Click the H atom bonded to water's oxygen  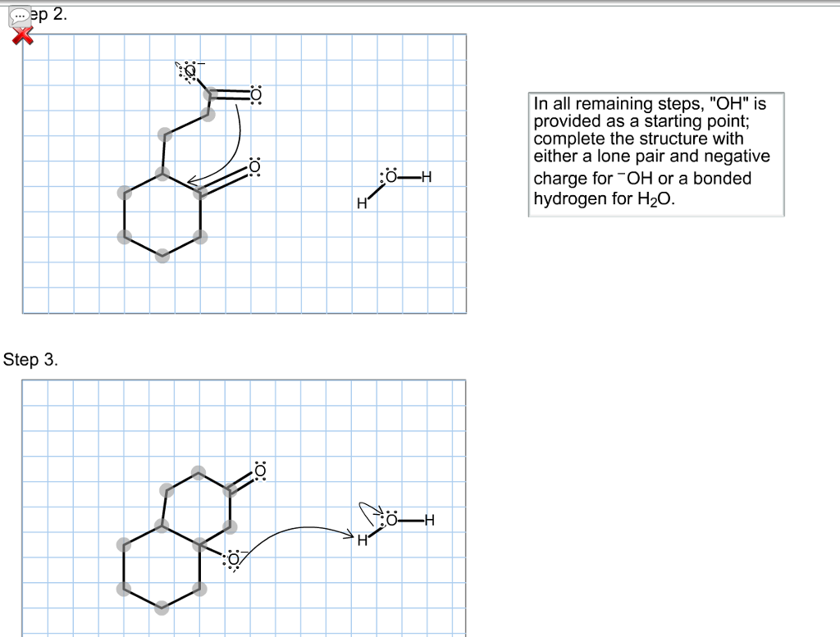click(x=425, y=177)
